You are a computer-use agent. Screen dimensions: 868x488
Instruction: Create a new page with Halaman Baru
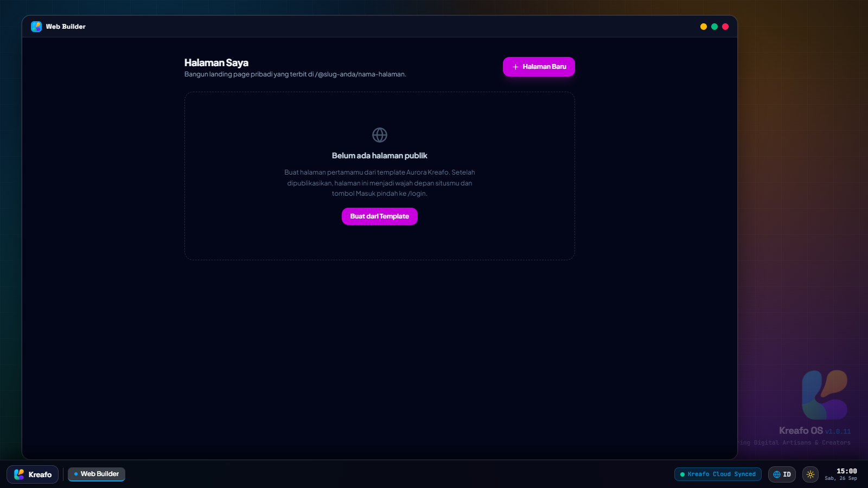[x=539, y=67]
